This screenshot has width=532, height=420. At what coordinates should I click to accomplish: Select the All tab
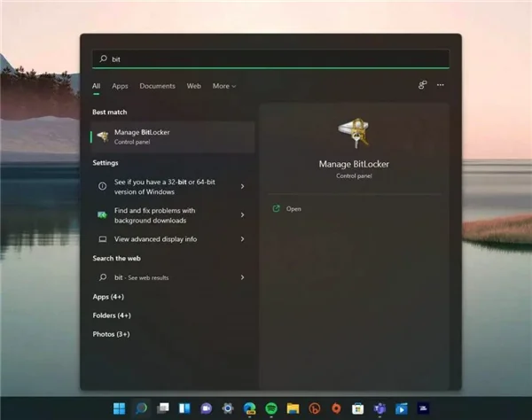[x=97, y=86]
